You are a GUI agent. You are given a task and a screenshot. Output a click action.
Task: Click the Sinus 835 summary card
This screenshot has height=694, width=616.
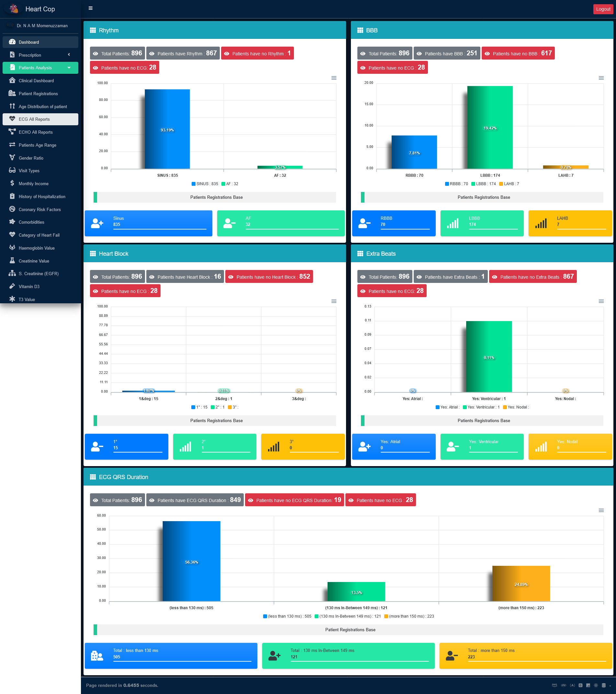(x=148, y=223)
